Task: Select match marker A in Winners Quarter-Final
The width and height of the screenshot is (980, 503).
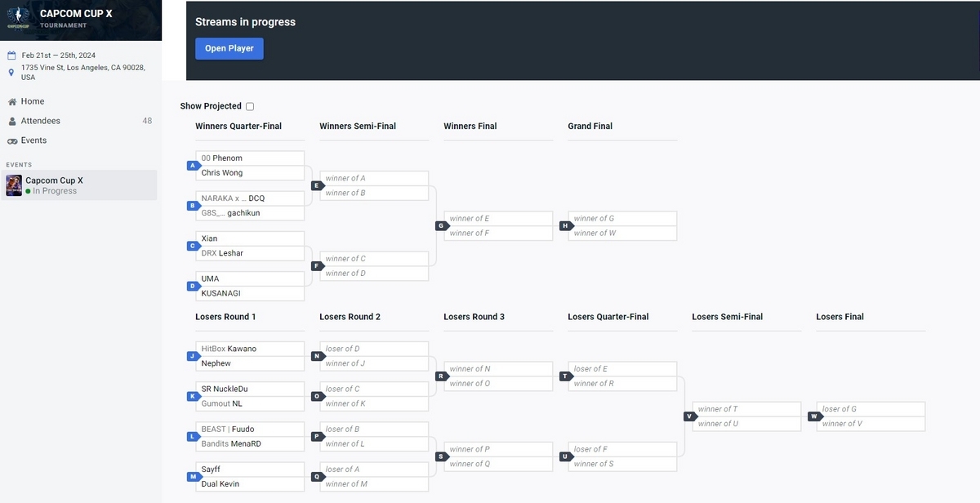Action: point(193,166)
